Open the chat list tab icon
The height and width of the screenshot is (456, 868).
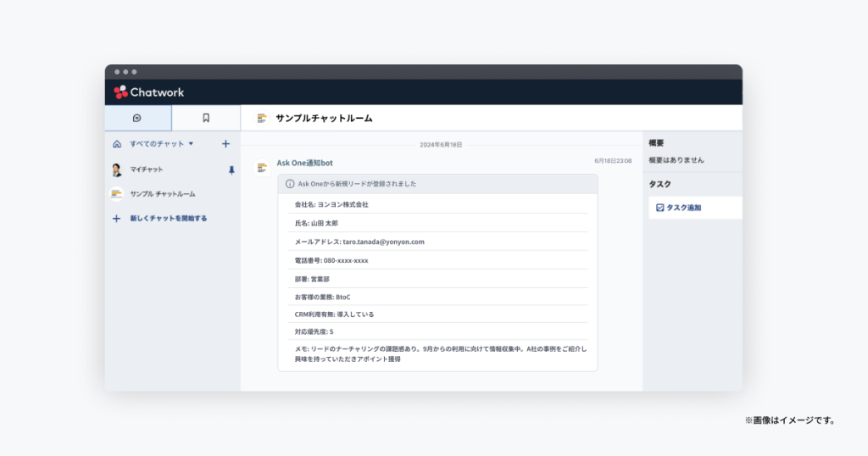tap(137, 118)
